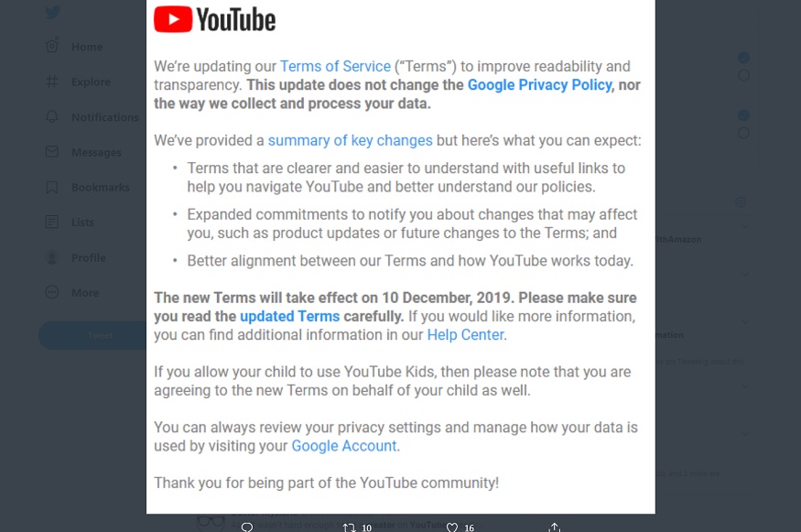The width and height of the screenshot is (801, 532).
Task: Open the Help Center link
Action: point(465,335)
